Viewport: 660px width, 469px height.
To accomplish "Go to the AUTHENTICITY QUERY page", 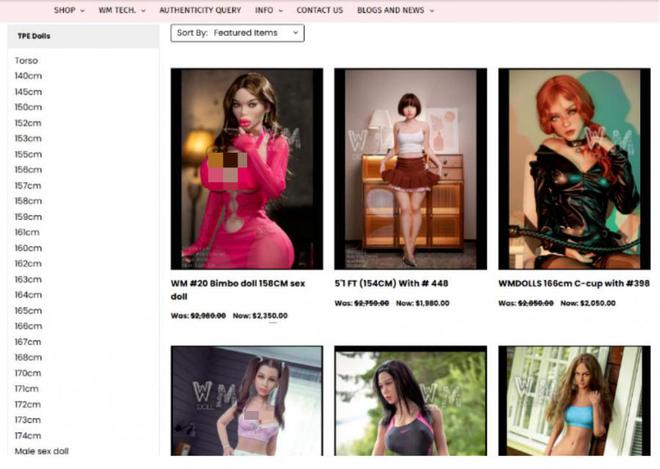I will tap(200, 10).
